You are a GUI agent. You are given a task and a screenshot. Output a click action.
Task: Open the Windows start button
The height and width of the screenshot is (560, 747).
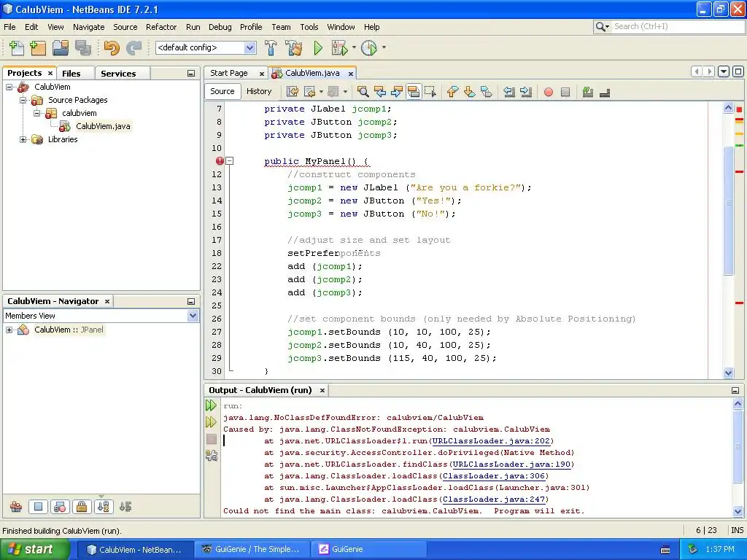click(x=35, y=550)
